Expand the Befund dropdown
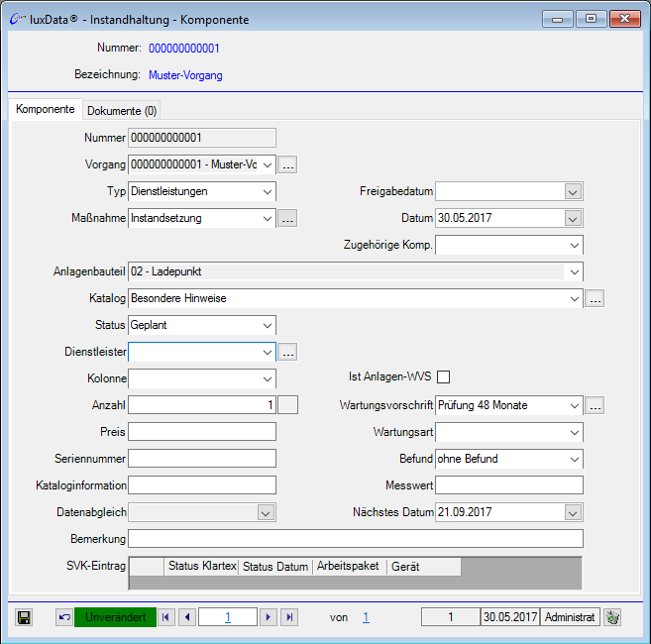Image resolution: width=651 pixels, height=644 pixels. tap(574, 459)
